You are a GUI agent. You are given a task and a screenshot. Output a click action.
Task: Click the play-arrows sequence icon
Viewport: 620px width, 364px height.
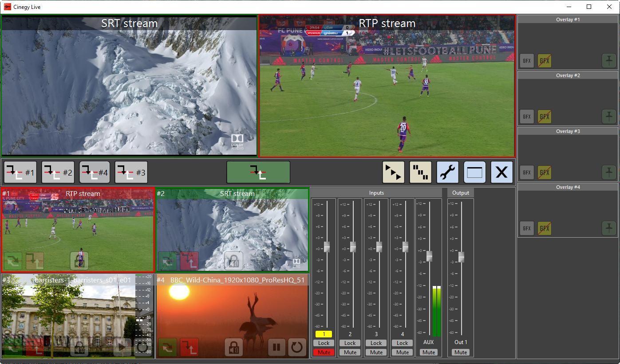[x=394, y=172]
